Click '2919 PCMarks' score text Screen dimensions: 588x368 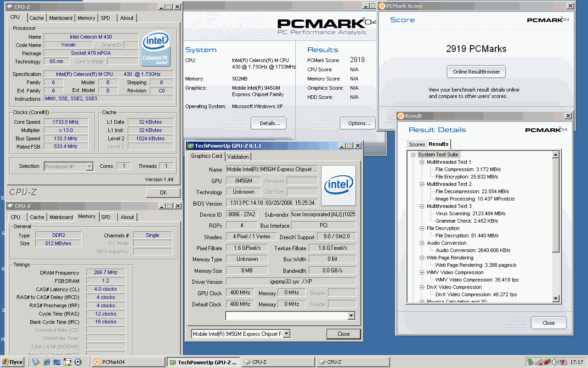tap(476, 49)
